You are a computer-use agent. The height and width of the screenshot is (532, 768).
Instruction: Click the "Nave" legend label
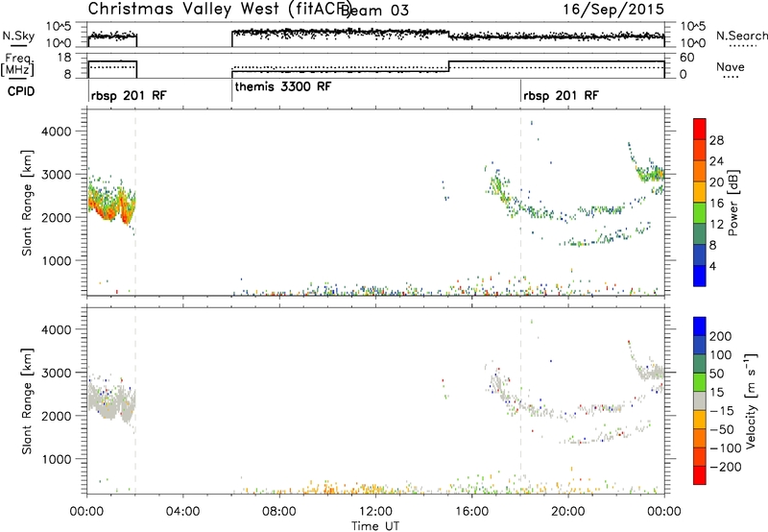(x=730, y=66)
